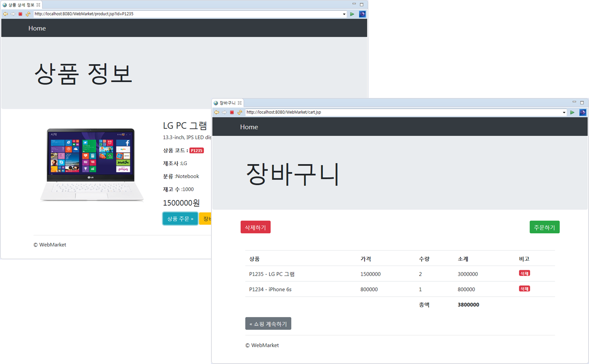Click the 3000000 subtotal cell

468,274
